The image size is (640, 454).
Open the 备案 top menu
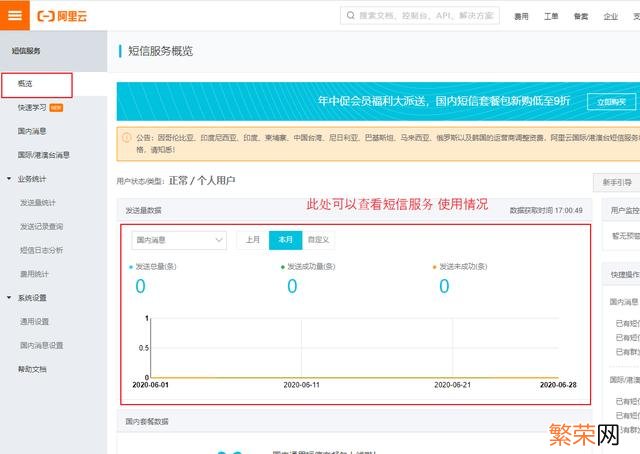[581, 16]
